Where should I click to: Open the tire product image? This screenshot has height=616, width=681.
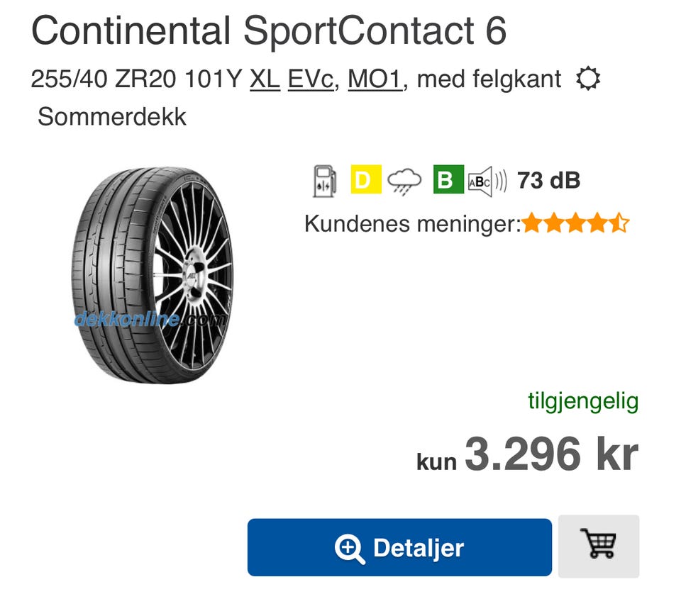point(152,274)
